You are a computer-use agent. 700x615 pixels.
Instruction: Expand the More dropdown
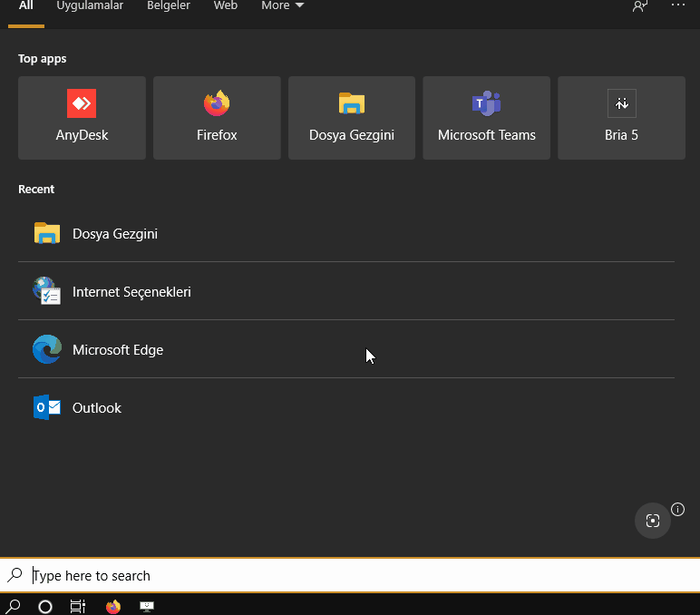282,5
